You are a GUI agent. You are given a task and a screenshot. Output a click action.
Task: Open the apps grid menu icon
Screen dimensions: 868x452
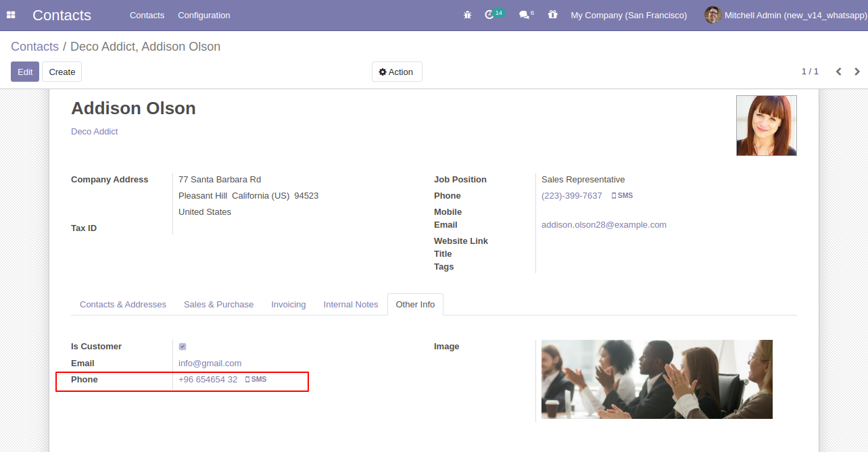point(11,15)
